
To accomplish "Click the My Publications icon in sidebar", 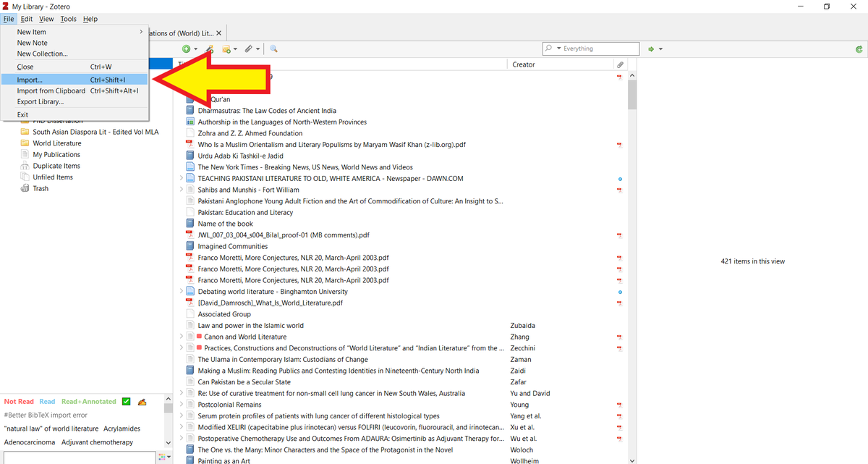I will tap(25, 154).
